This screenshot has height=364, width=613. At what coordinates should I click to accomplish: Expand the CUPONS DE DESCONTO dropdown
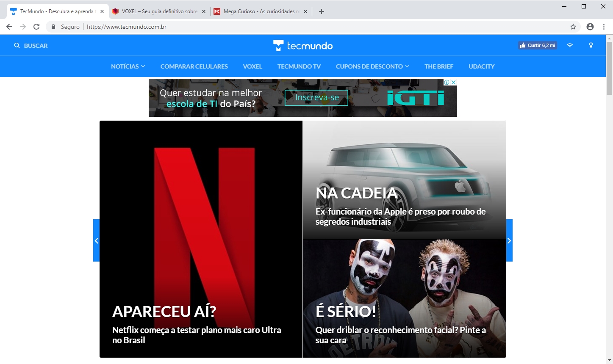click(x=372, y=66)
